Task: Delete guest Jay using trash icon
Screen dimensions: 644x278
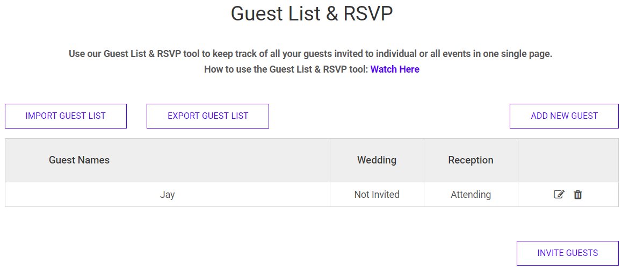Action: (x=578, y=195)
